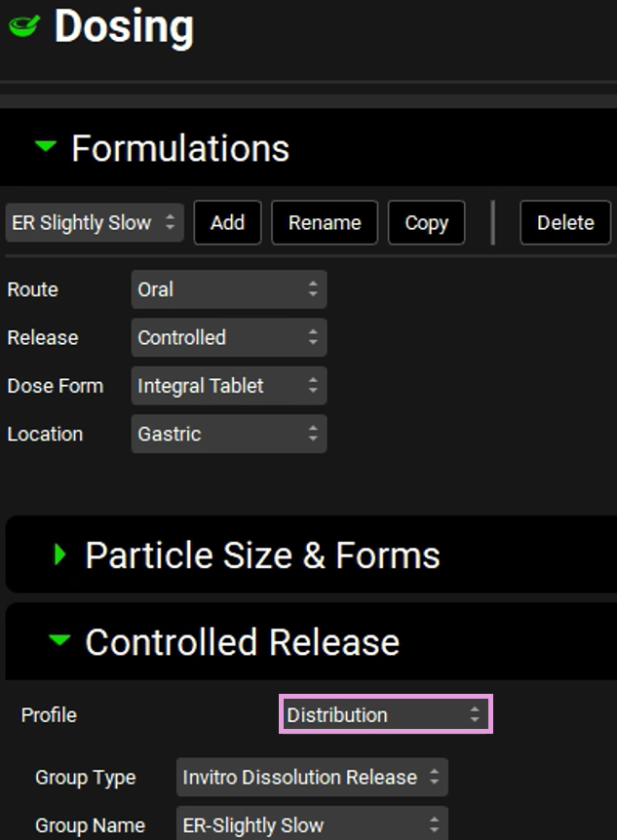
Task: Expand the Particle Size & Forms section
Action: 60,555
